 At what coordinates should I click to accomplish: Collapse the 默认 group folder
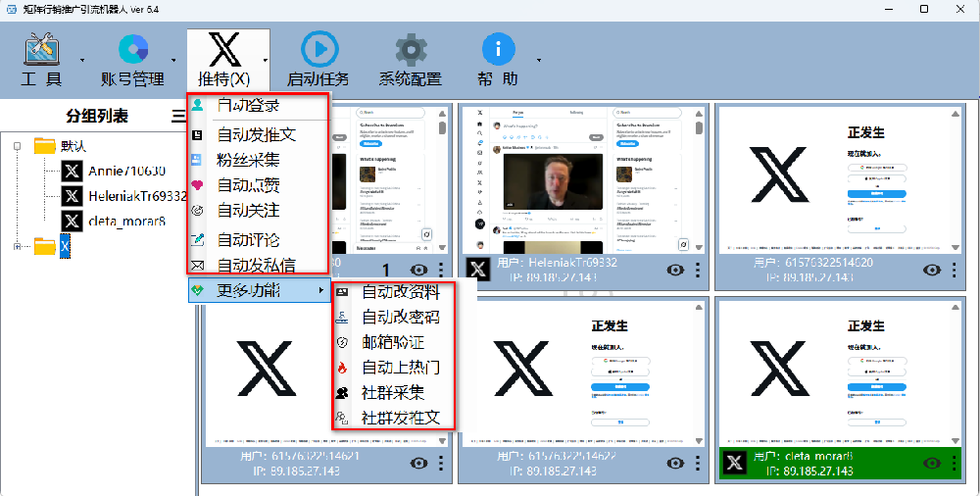[18, 146]
